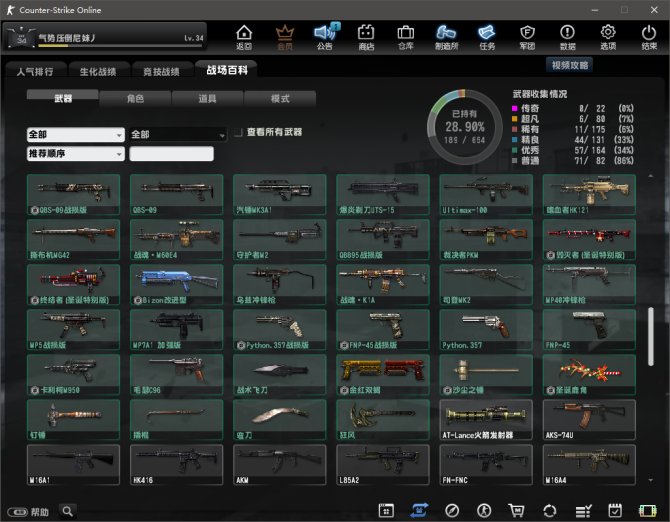Select the 模式 sub-tab

pos(280,98)
